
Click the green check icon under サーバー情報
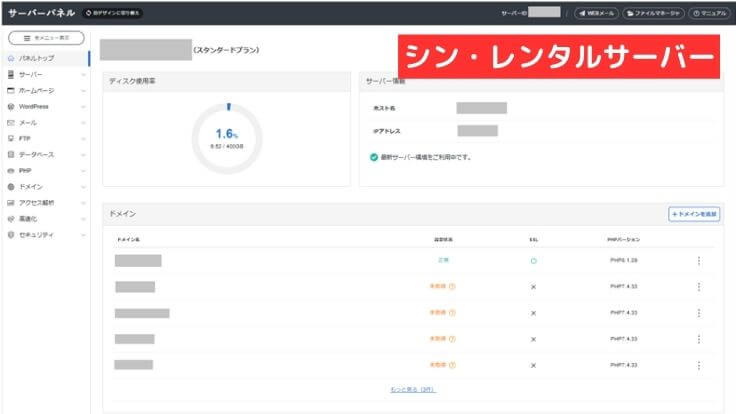374,157
